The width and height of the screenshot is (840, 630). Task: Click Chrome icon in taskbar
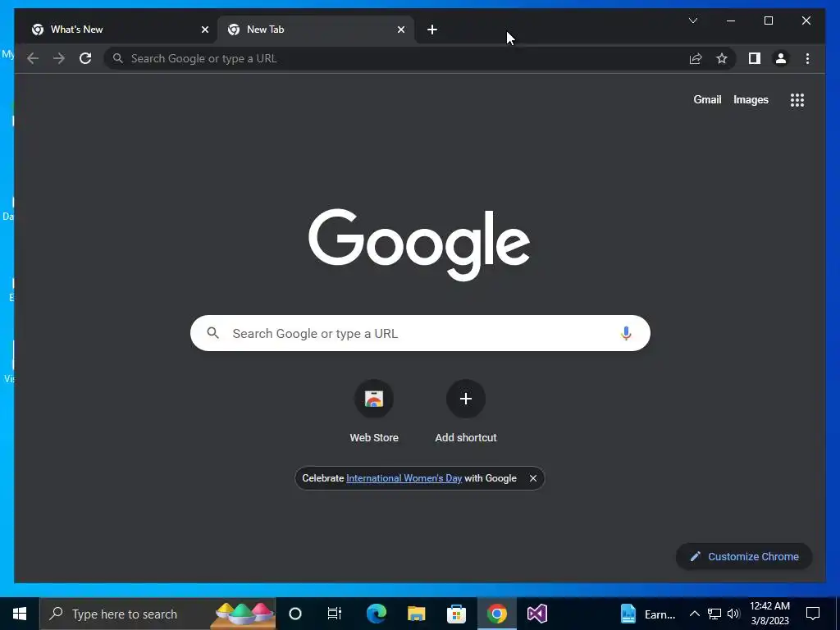pyautogui.click(x=496, y=614)
